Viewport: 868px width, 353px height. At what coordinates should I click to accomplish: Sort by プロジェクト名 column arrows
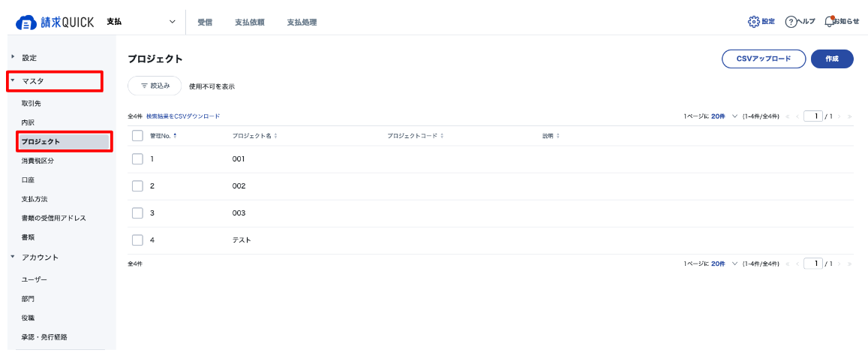pyautogui.click(x=275, y=136)
